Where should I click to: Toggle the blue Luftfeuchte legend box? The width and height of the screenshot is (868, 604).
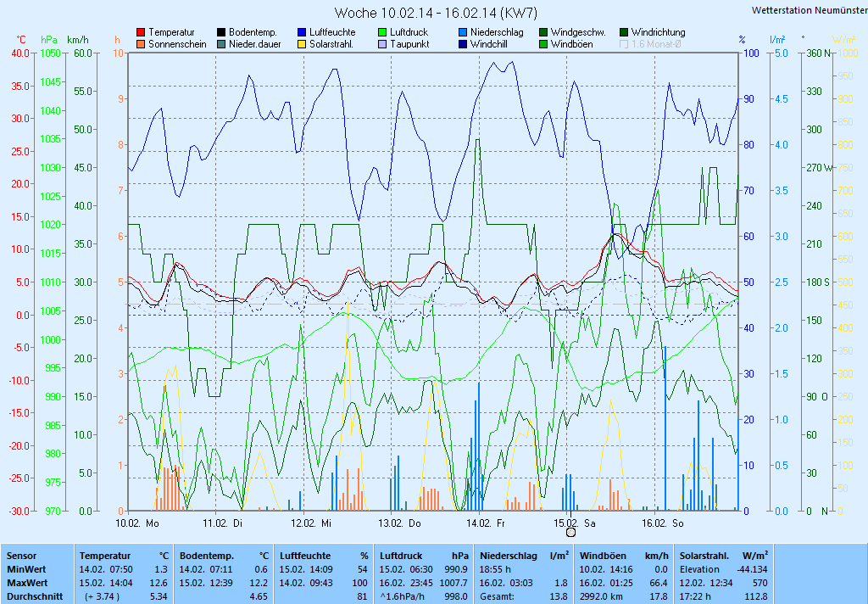point(302,33)
